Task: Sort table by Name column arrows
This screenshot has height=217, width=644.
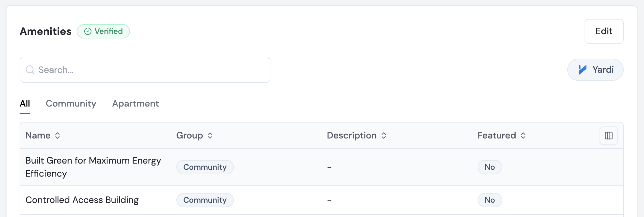Action: [57, 136]
